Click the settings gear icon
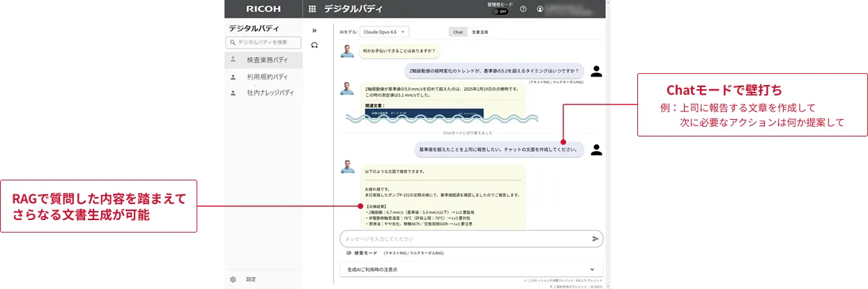The width and height of the screenshot is (868, 289). point(233,279)
